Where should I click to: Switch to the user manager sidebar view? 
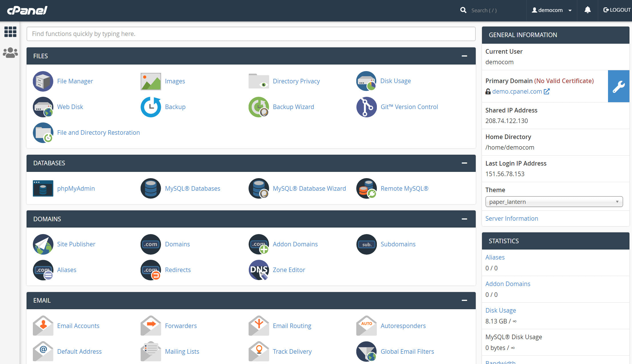pos(10,52)
